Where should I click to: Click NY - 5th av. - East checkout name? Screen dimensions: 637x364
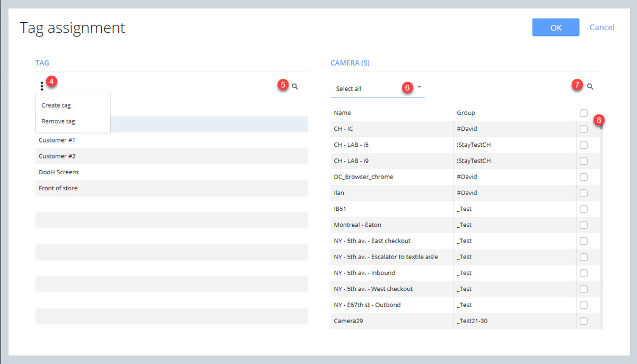coord(372,241)
